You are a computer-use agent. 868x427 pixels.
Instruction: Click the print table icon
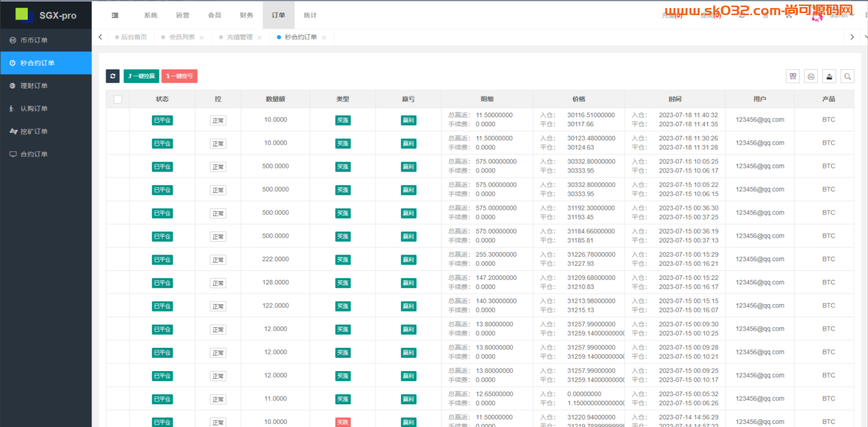click(811, 77)
